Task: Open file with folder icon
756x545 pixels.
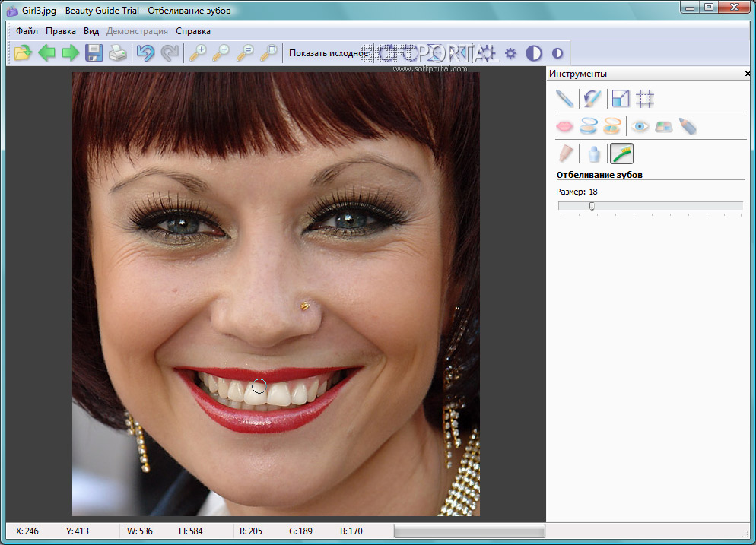Action: [x=24, y=53]
